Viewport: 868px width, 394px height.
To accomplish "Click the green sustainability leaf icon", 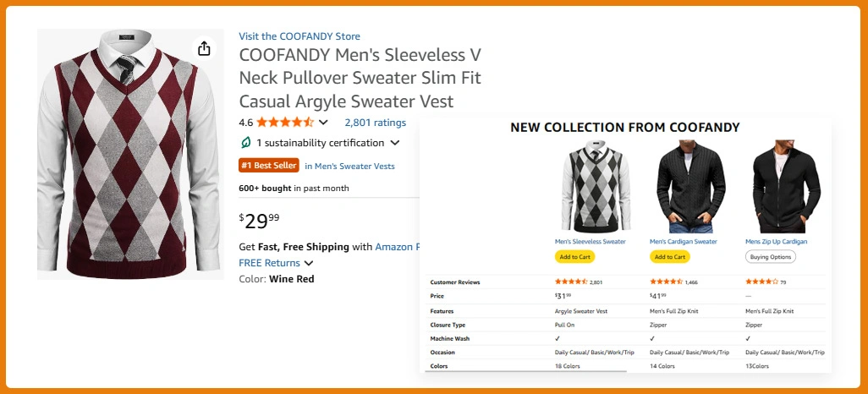I will [246, 143].
